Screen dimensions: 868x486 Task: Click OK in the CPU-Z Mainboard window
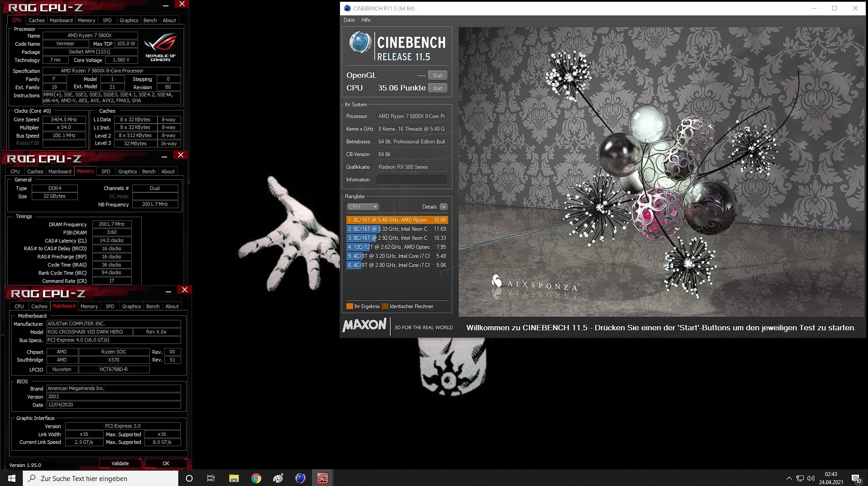[166, 463]
